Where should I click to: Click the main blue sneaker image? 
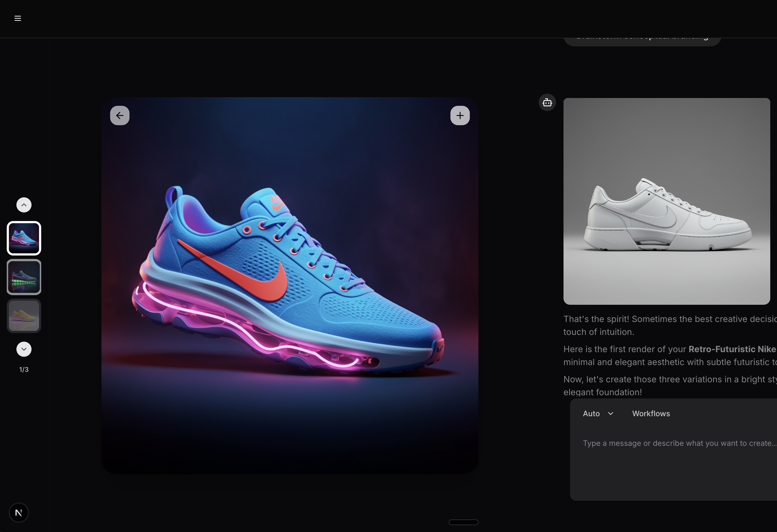pyautogui.click(x=290, y=286)
